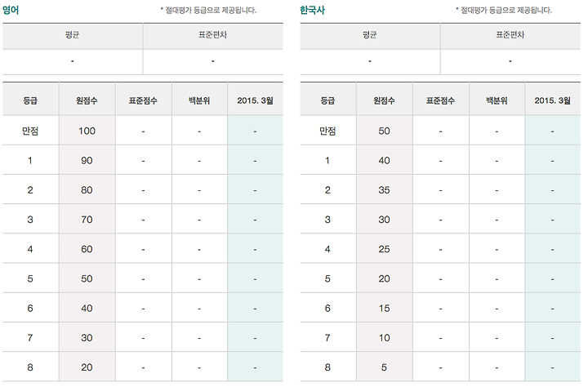This screenshot has width=588, height=387.
Task: Click grade 7 label in 한국사 table
Action: [327, 338]
